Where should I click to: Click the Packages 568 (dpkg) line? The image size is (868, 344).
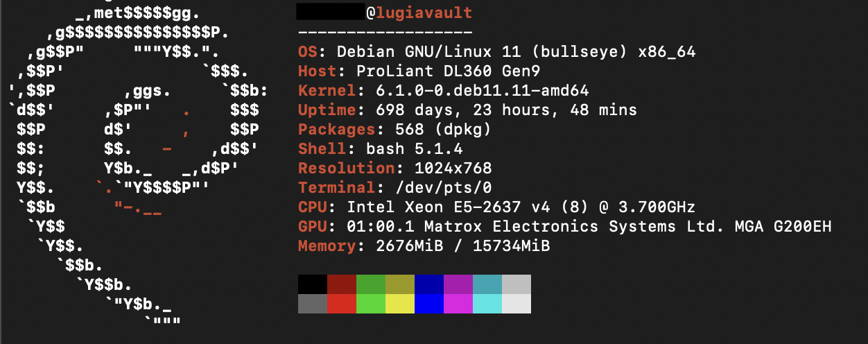[395, 129]
